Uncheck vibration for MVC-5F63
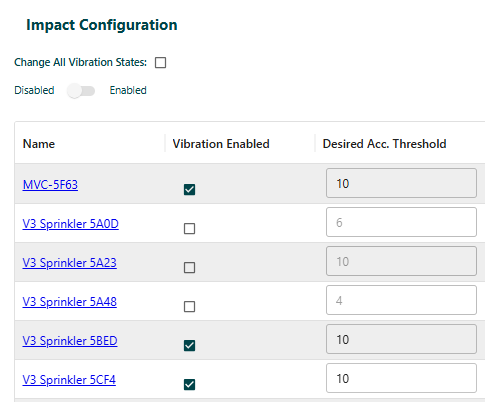This screenshot has height=402, width=485. pos(189,190)
